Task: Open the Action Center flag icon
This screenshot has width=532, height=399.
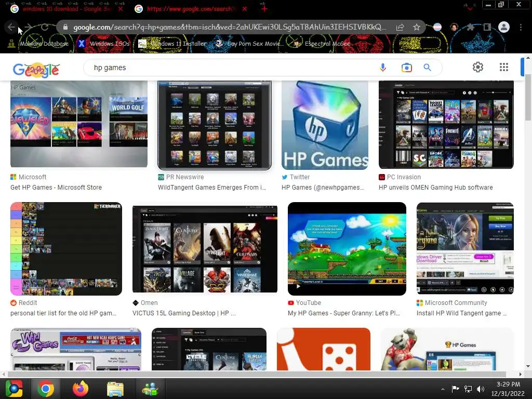Action: coord(455,389)
